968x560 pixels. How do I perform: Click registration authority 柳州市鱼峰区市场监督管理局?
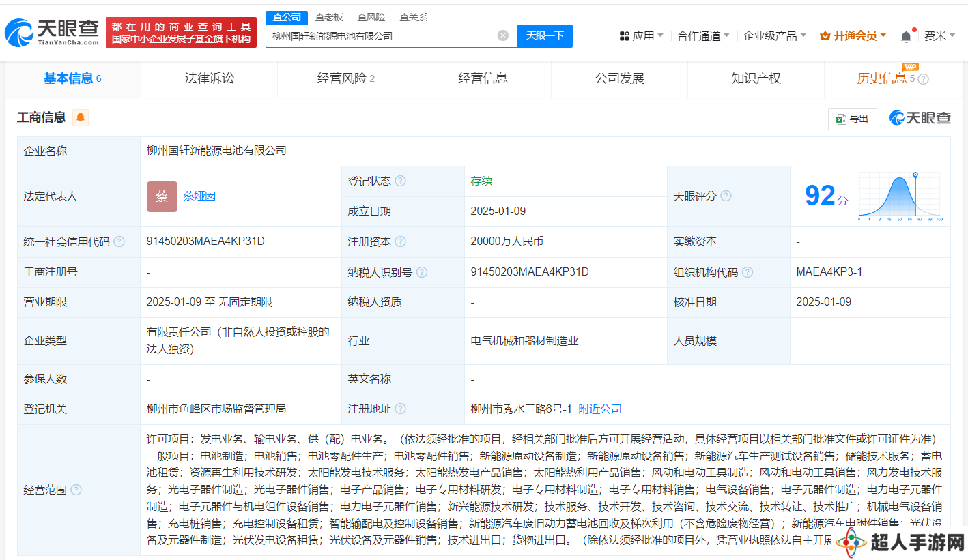(216, 409)
